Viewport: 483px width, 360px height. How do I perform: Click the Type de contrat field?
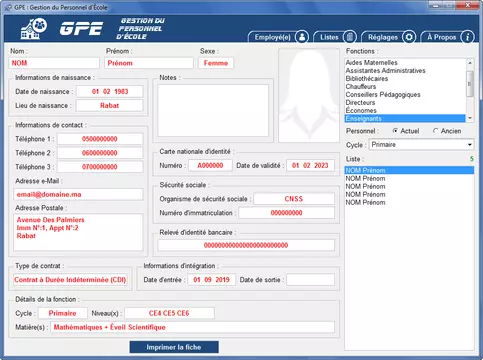70,280
